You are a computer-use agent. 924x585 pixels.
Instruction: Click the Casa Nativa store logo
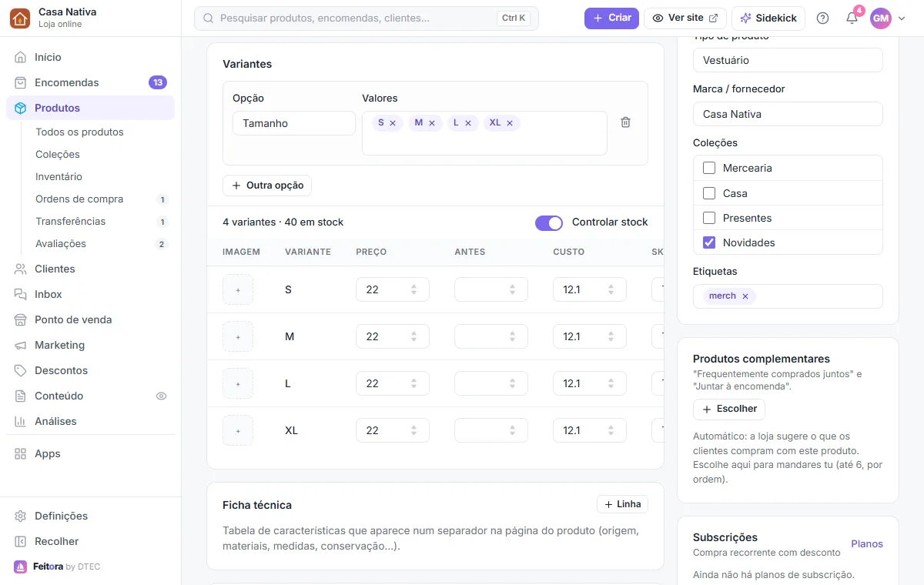tap(20, 18)
